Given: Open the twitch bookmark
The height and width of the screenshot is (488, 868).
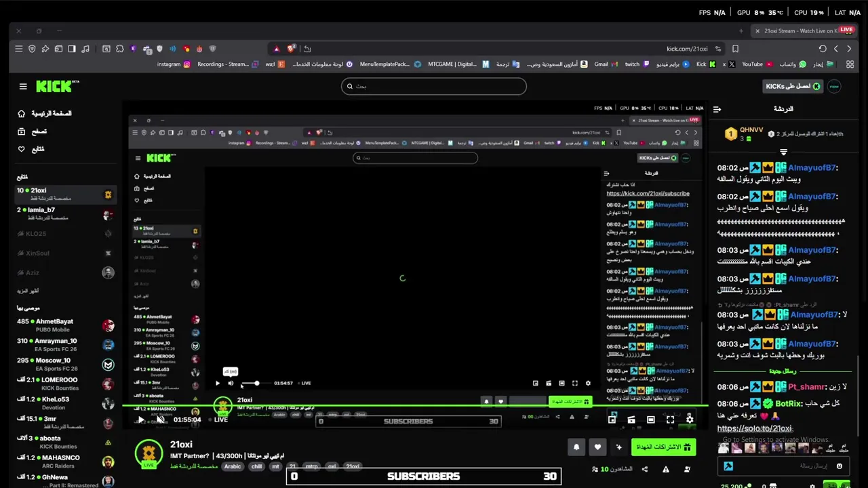Looking at the screenshot, I should [636, 64].
